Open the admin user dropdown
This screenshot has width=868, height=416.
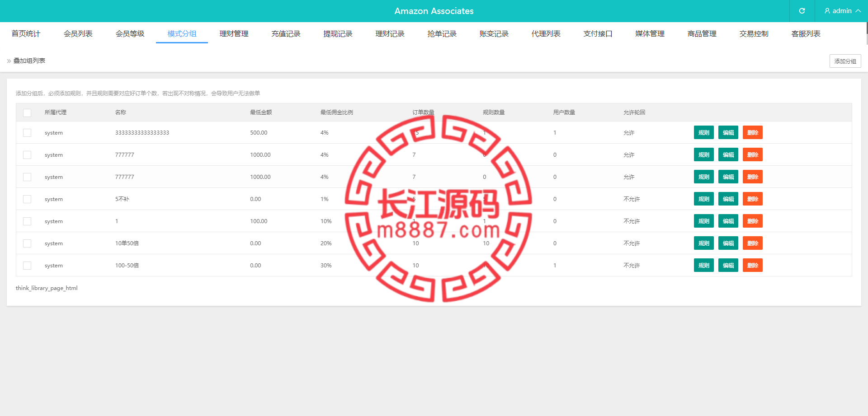pos(842,11)
